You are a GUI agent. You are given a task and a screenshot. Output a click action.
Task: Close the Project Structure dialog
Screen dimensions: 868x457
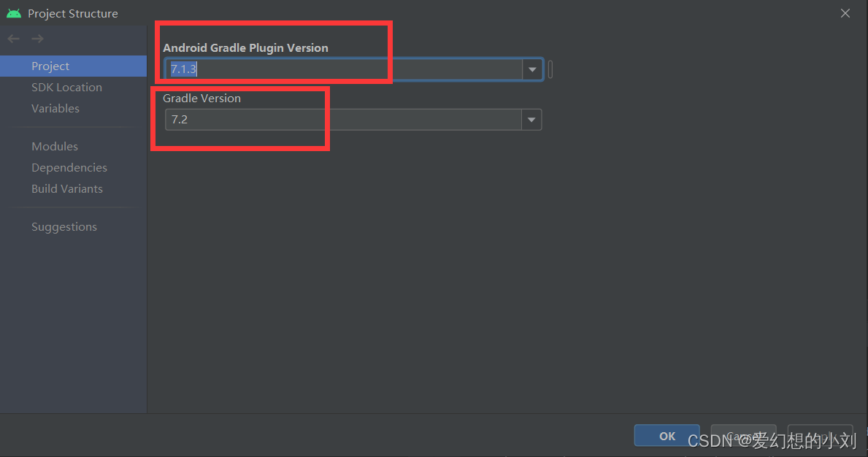coord(845,13)
